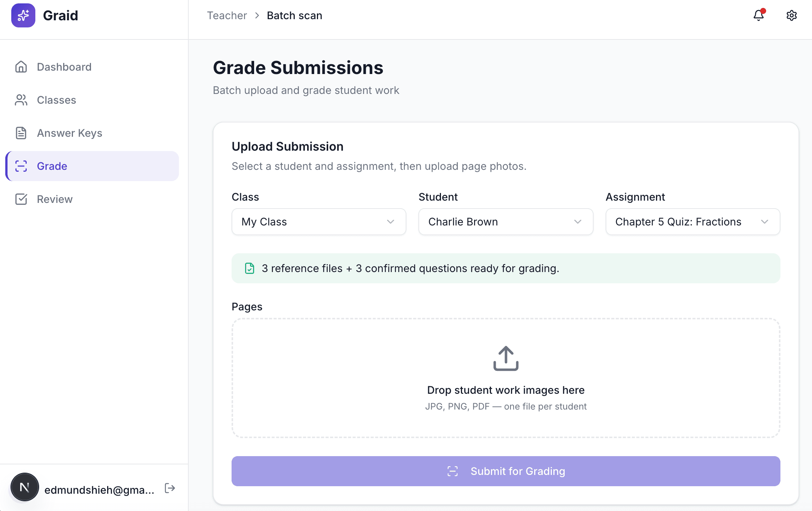The height and width of the screenshot is (511, 812).
Task: Open Assignment dropdown for Chapter 5 Quiz
Action: click(692, 222)
